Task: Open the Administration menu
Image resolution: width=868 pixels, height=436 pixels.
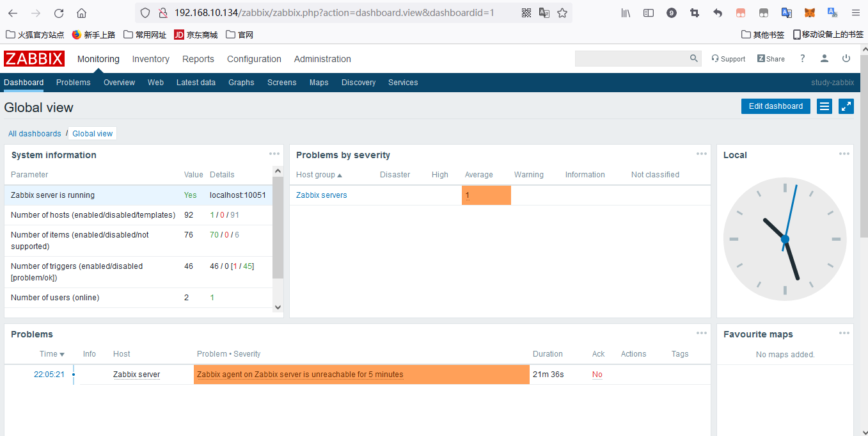Action: point(322,59)
